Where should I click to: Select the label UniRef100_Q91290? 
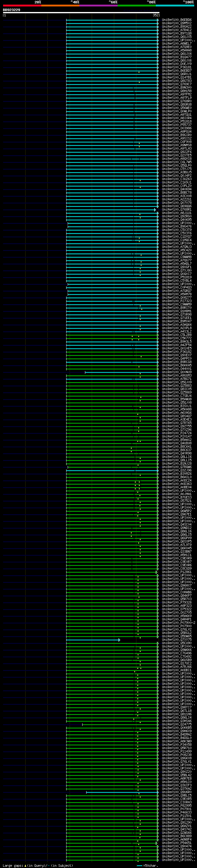[177, 822]
